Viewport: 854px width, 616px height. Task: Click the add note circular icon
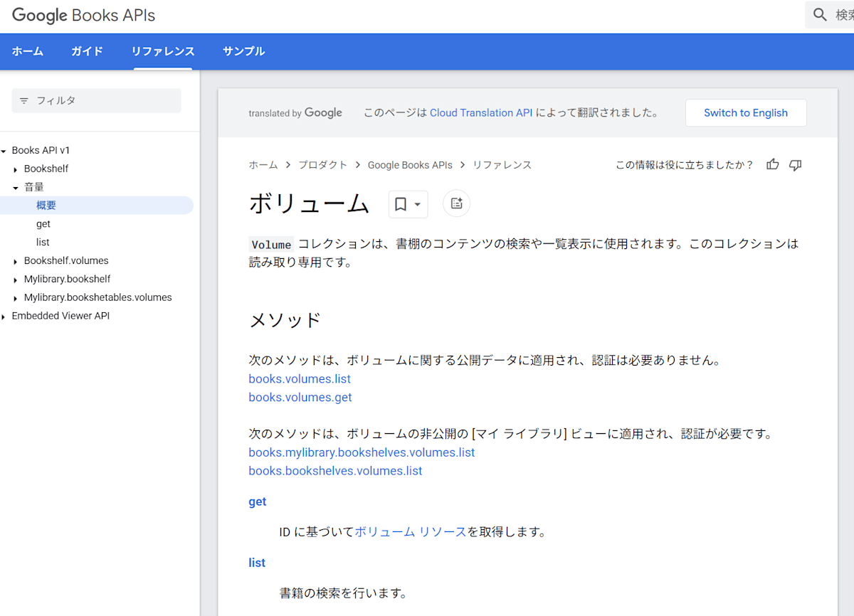457,203
